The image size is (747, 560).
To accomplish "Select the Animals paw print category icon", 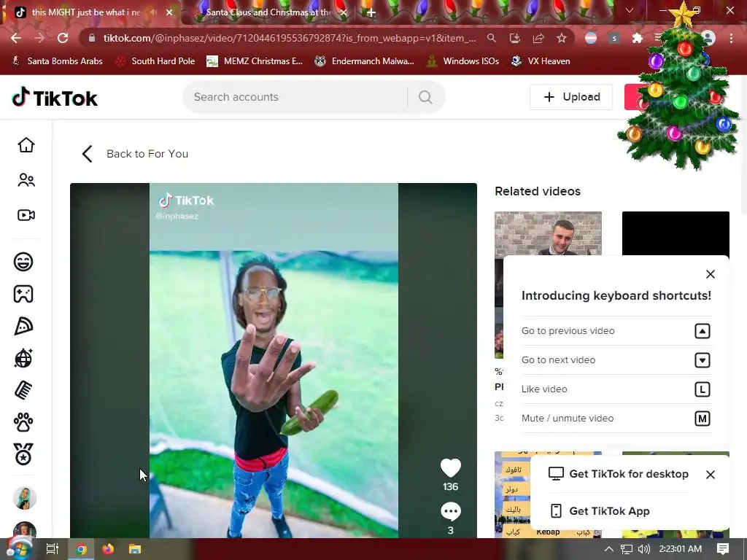I will pyautogui.click(x=23, y=422).
